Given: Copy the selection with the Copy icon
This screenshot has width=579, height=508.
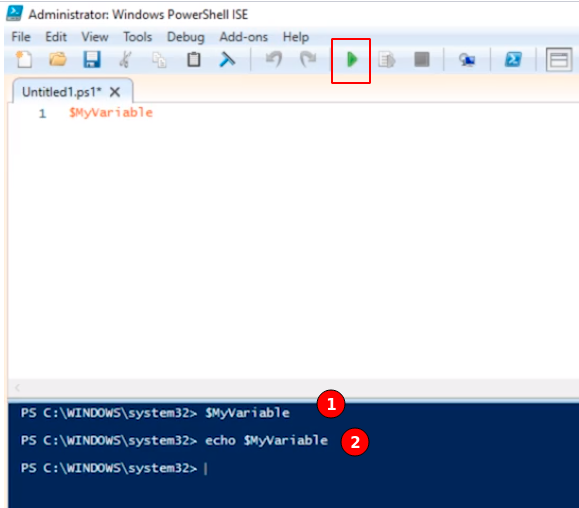Looking at the screenshot, I should 160,60.
